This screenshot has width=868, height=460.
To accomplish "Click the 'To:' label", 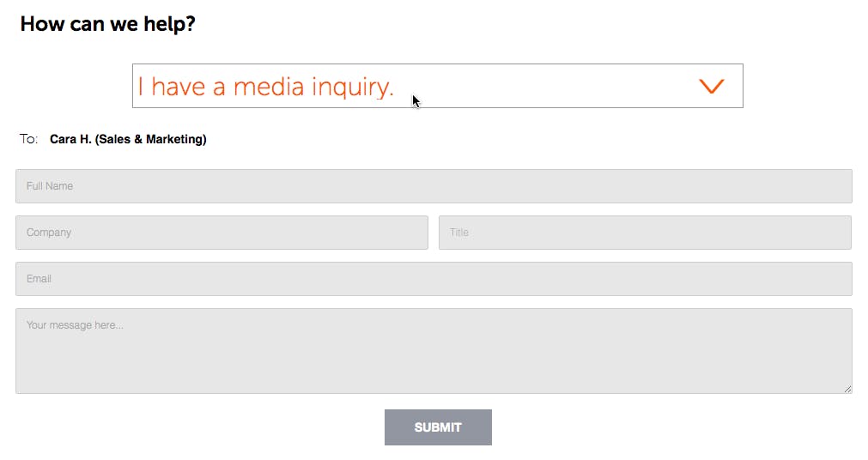I will click(29, 139).
